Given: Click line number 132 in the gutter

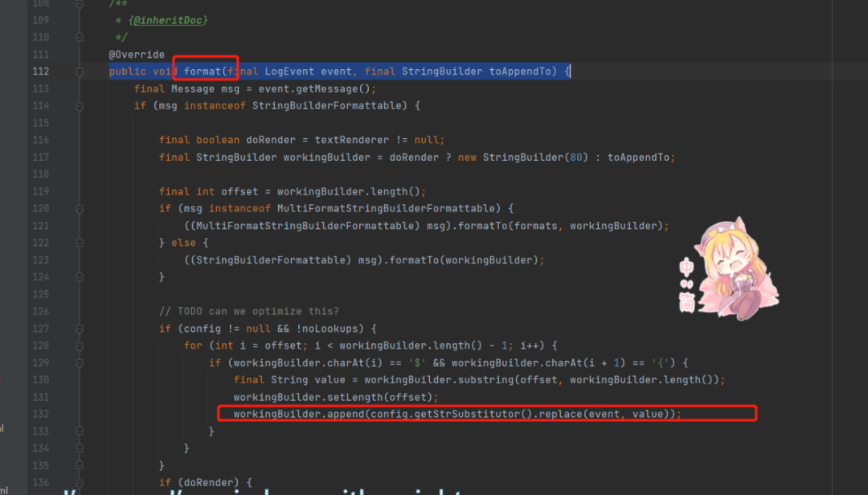Looking at the screenshot, I should tap(40, 414).
